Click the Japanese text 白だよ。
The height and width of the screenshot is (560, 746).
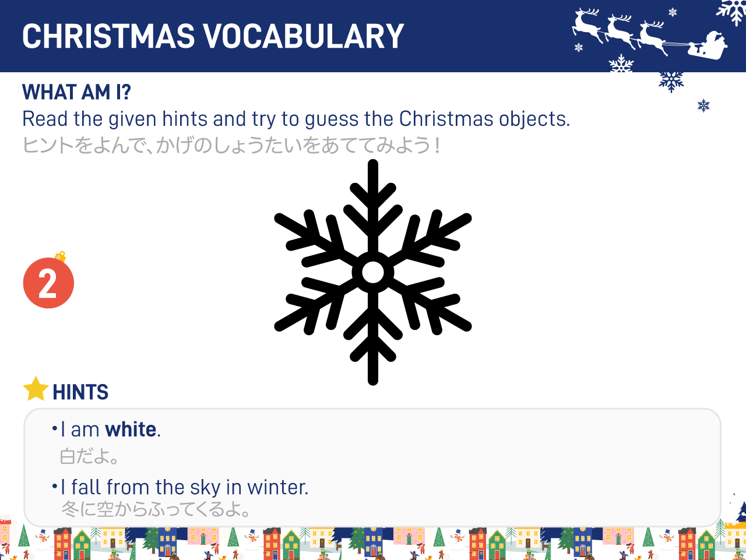click(90, 456)
